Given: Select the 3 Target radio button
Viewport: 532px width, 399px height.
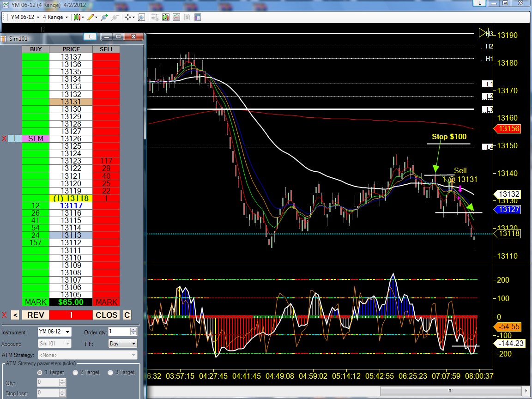Looking at the screenshot, I should [x=110, y=373].
